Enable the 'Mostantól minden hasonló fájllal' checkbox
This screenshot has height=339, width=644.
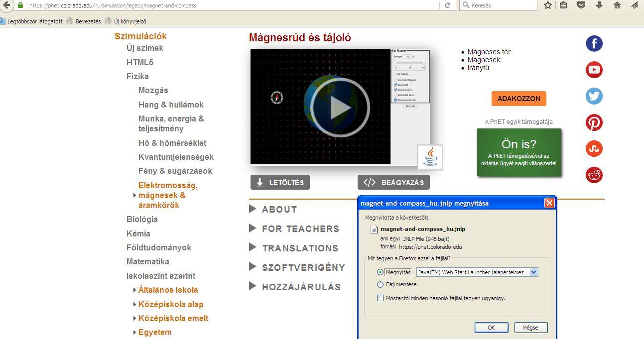tap(381, 298)
